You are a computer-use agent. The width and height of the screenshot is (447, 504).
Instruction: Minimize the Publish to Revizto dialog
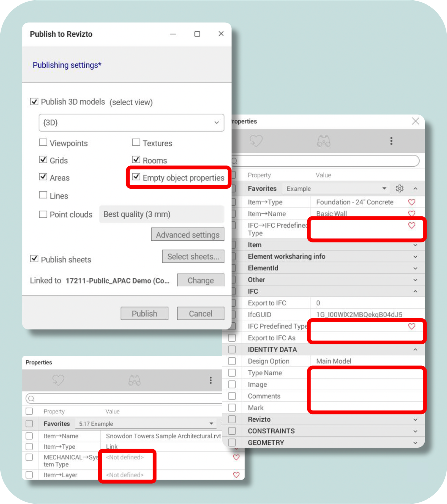(173, 34)
